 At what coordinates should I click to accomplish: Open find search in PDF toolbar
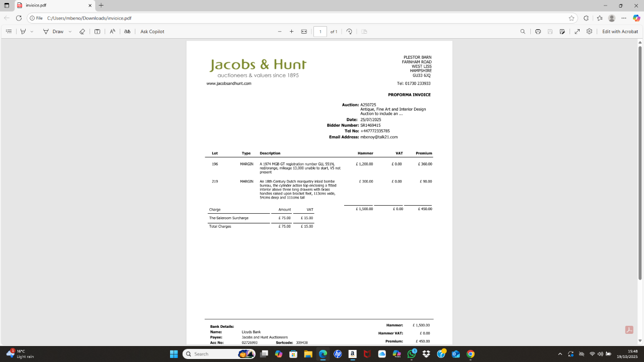point(523,31)
